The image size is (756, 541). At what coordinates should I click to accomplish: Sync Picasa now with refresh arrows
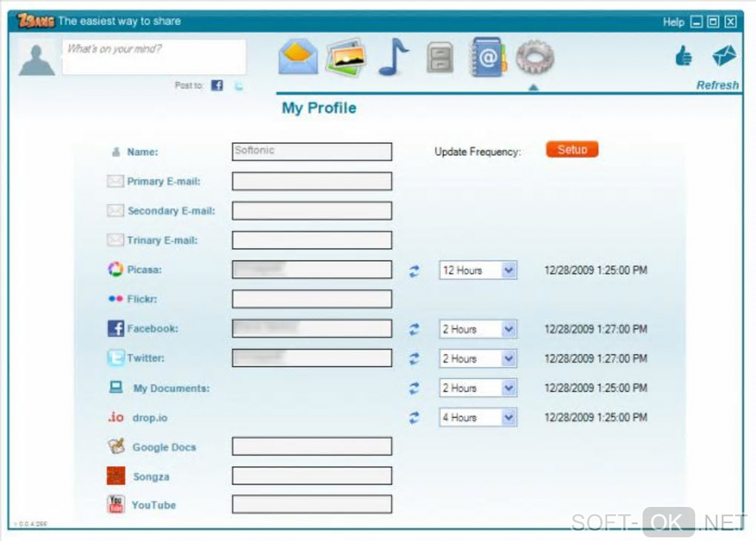414,271
